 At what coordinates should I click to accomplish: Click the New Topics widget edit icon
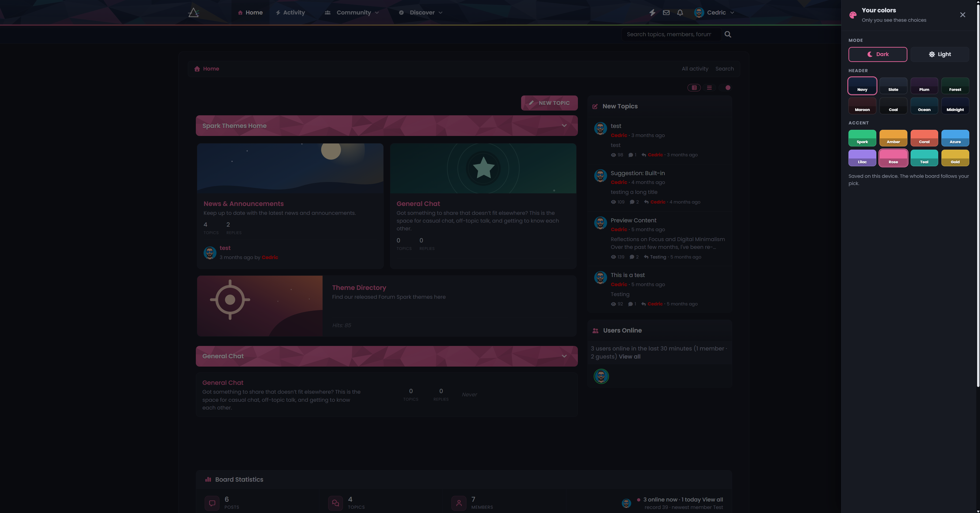pyautogui.click(x=595, y=107)
